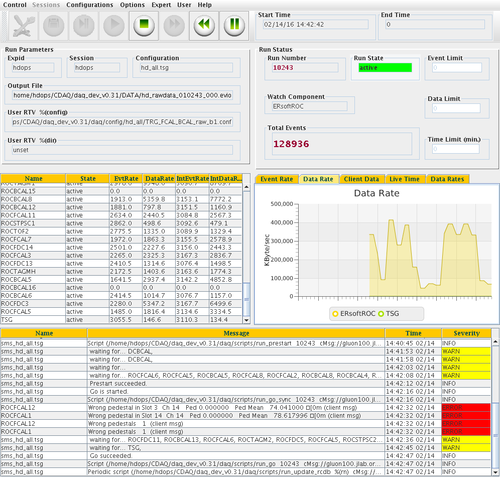Screen dimensions: 500x477
Task: Click the Session hdops field
Action: click(97, 68)
